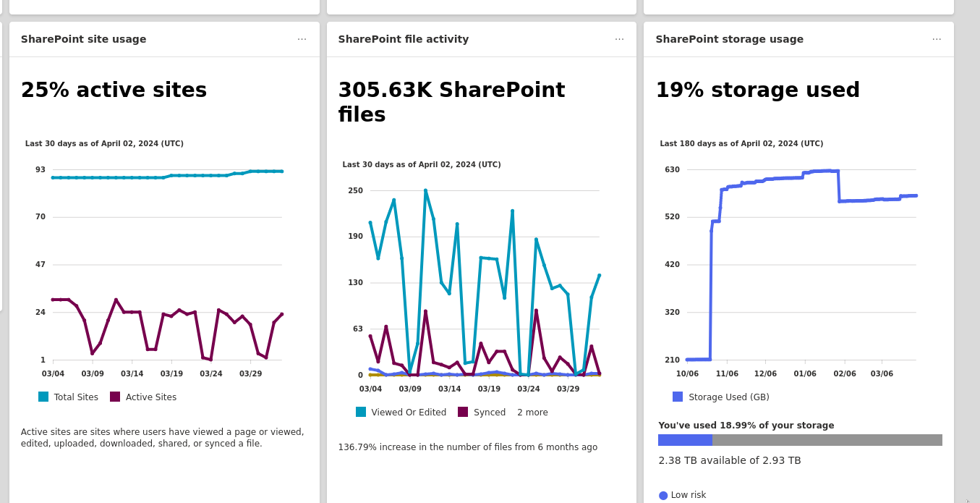Image resolution: width=980 pixels, height=503 pixels.
Task: Click 'You've used 18.99% of your storage'
Action: [746, 426]
